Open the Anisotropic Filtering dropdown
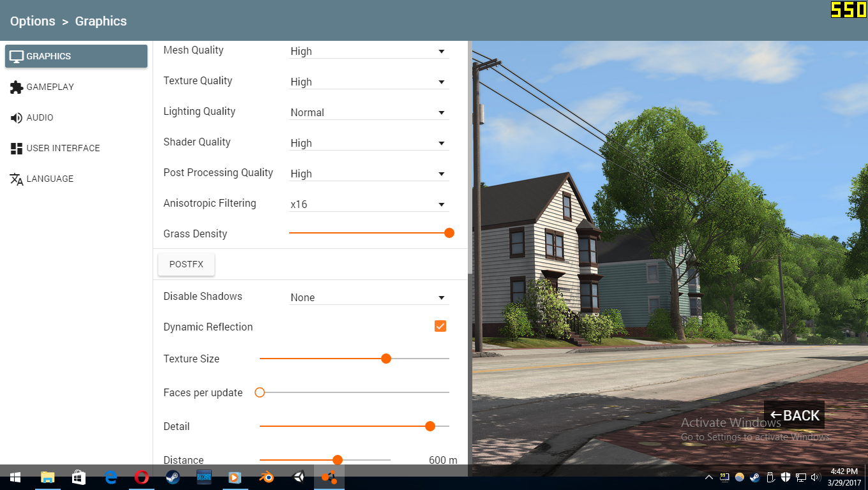This screenshot has height=490, width=868. click(x=370, y=204)
